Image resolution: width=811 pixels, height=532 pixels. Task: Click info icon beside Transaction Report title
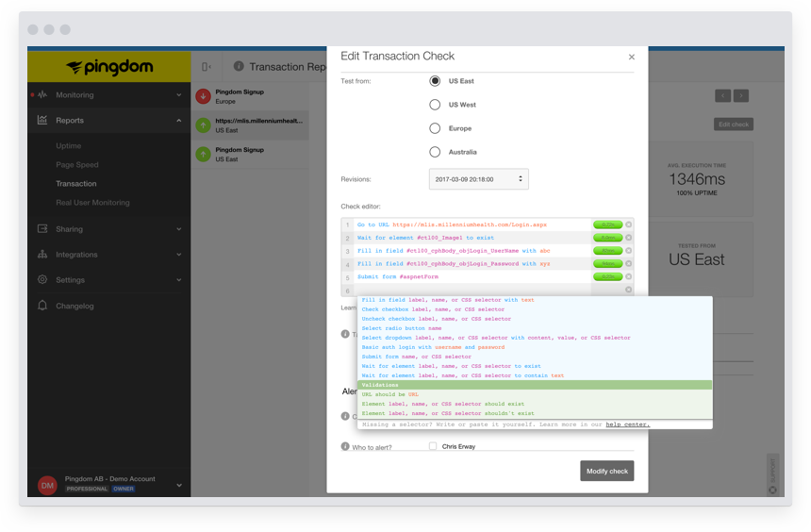coord(239,66)
